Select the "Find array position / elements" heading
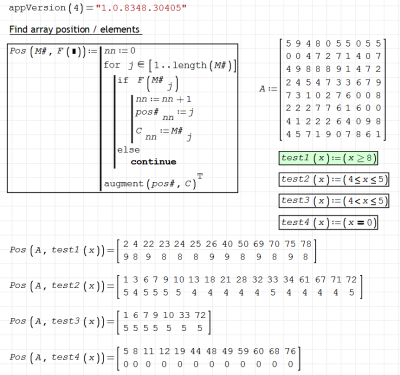The image size is (400, 375). pos(75,29)
